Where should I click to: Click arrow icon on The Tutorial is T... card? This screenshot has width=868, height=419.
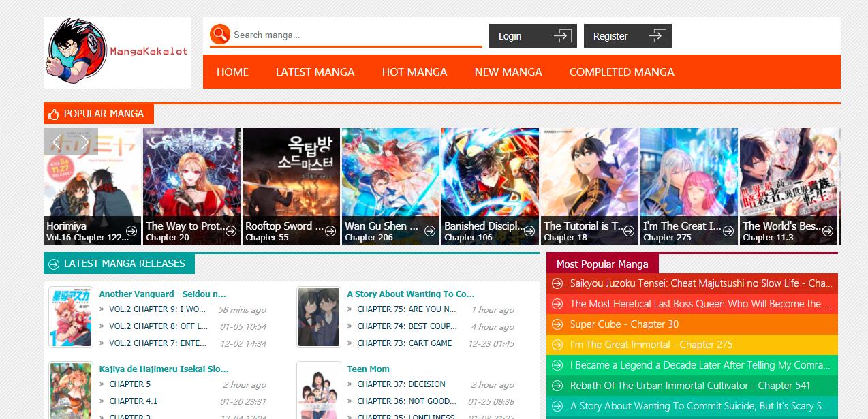[629, 232]
